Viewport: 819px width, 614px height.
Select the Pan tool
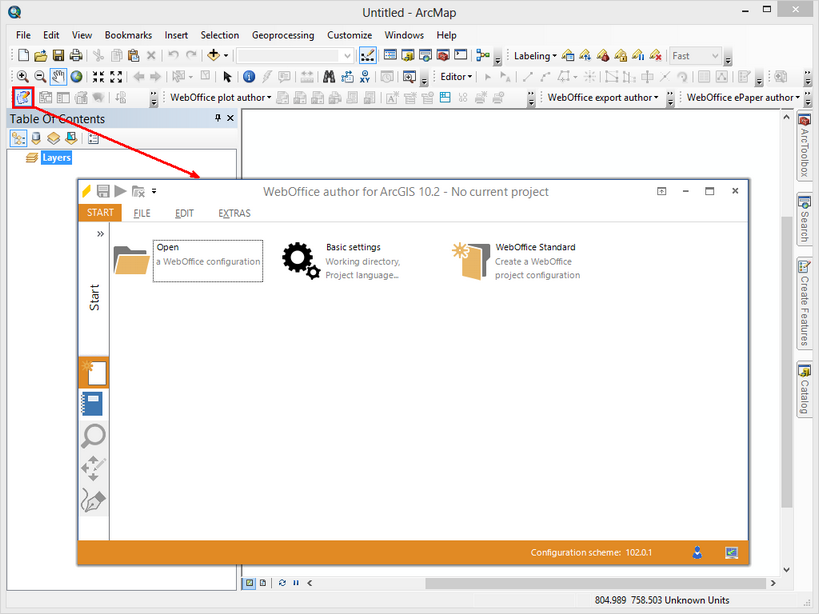tap(57, 76)
